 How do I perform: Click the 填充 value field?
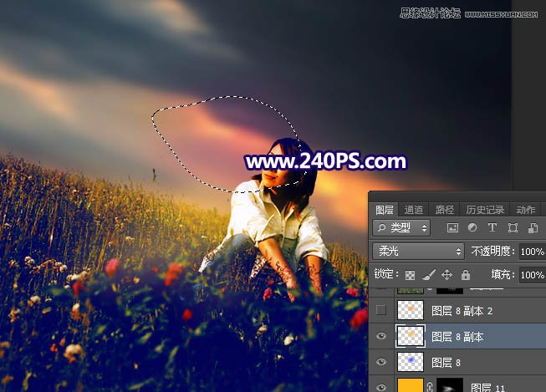coord(531,274)
